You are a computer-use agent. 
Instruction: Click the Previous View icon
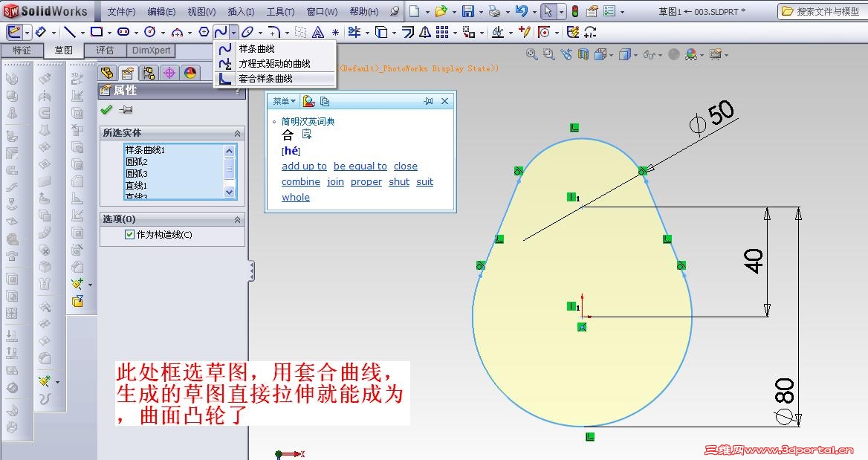(566, 54)
